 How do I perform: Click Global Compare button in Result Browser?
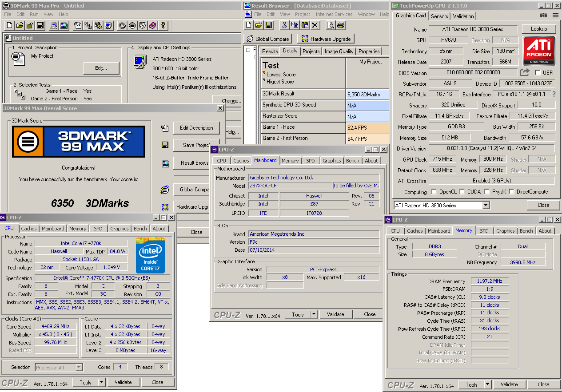click(268, 39)
